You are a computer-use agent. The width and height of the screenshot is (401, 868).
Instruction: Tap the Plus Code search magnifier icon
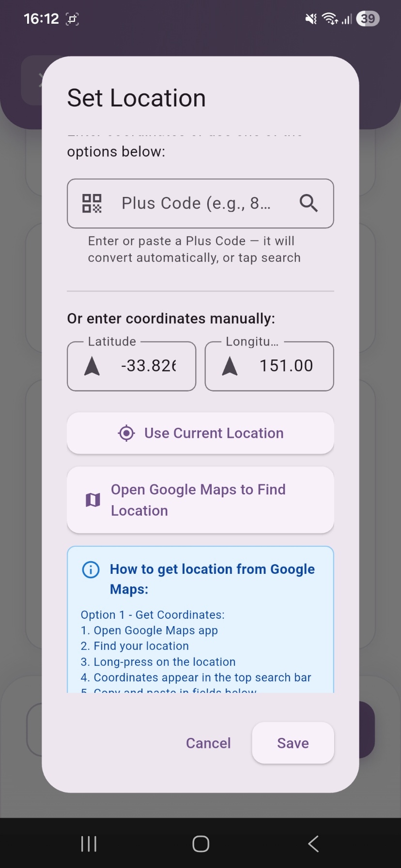pos(308,203)
